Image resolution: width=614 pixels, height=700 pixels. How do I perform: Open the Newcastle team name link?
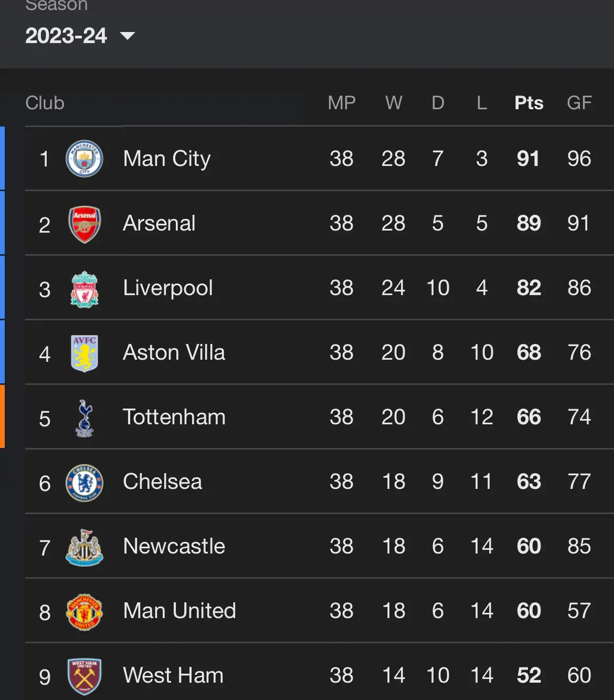(174, 546)
